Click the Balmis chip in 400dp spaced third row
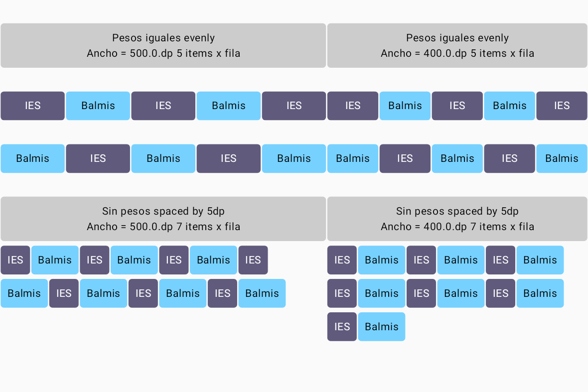The height and width of the screenshot is (392, 588). (x=381, y=327)
